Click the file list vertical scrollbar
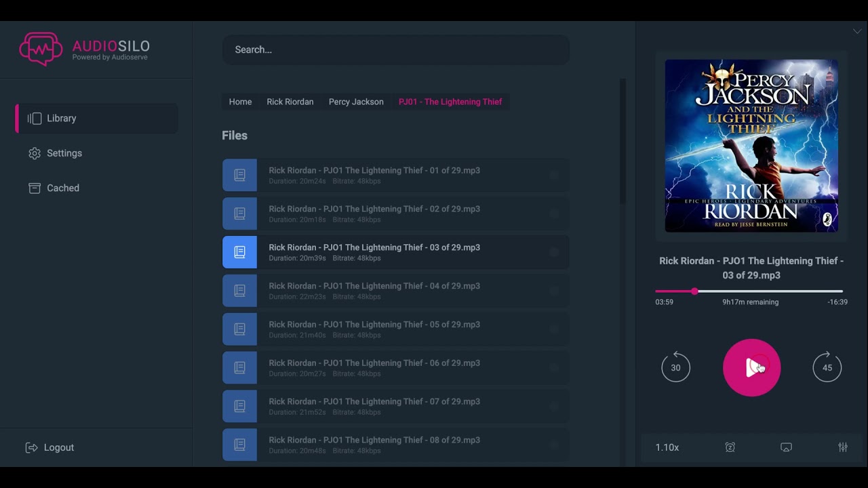The height and width of the screenshot is (488, 868). (x=623, y=142)
